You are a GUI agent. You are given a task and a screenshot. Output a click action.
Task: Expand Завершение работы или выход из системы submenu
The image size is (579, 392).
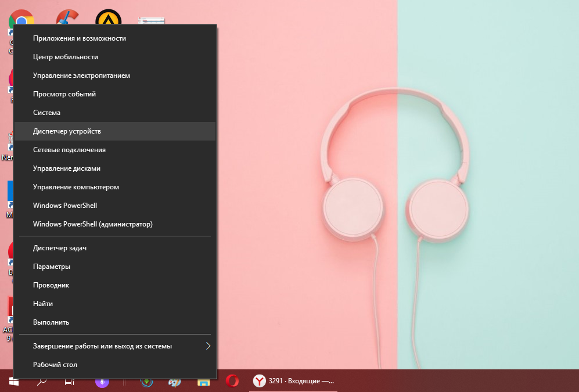point(115,346)
